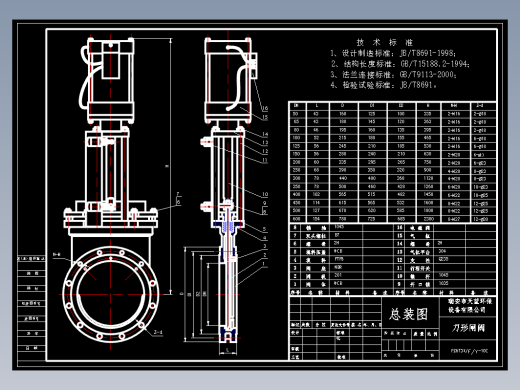Click the 行程开关 name in parts list row 11
This screenshot has height=390, width=520.
tap(420, 268)
